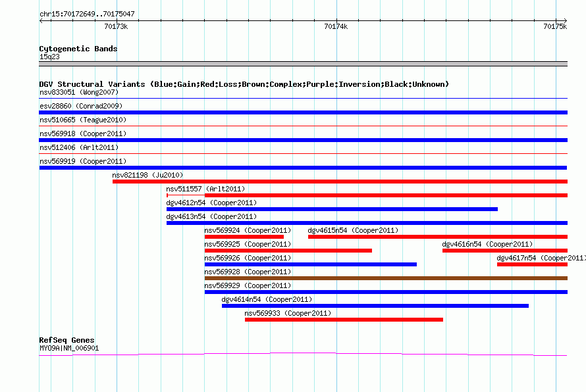Select the nsv569925 red loss bar
The width and height of the screenshot is (586, 392).
(288, 251)
